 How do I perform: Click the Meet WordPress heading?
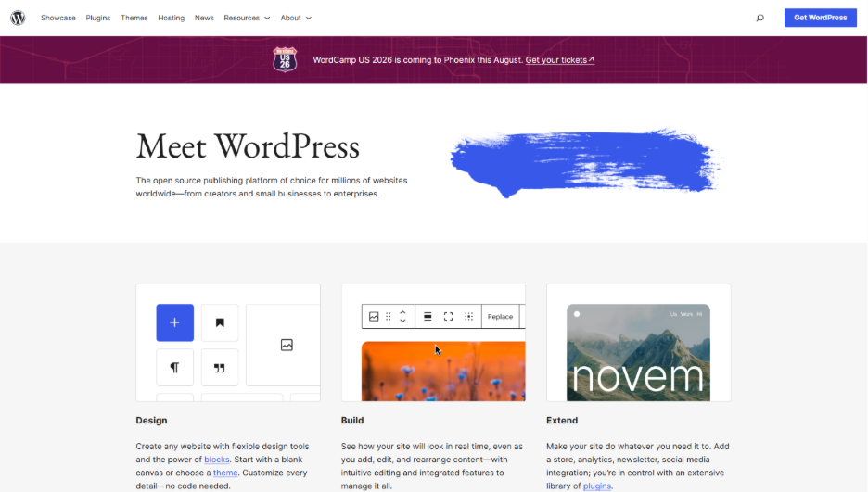[248, 146]
